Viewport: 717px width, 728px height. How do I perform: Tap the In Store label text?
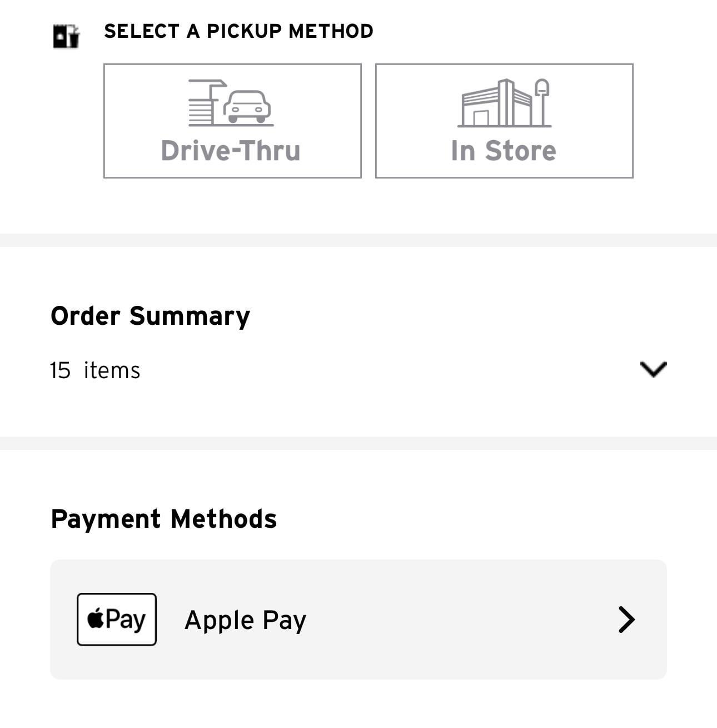tap(504, 151)
